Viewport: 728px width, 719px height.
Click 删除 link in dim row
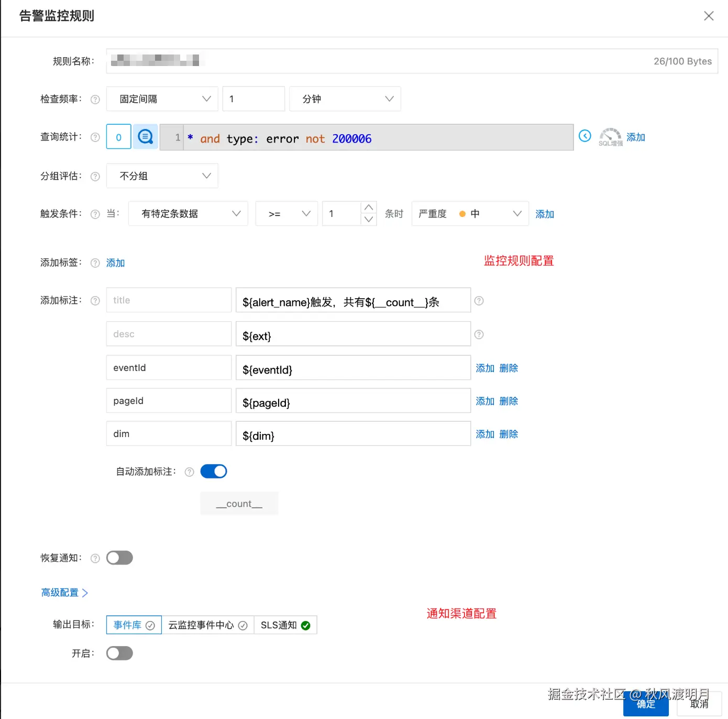pyautogui.click(x=509, y=434)
